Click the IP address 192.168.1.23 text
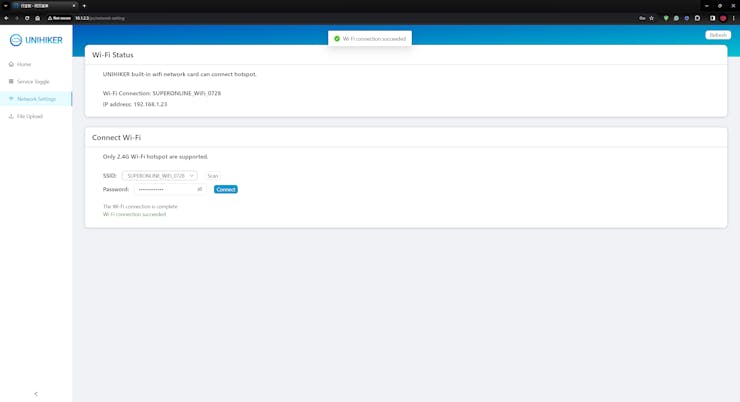The width and height of the screenshot is (740, 402). tap(135, 104)
